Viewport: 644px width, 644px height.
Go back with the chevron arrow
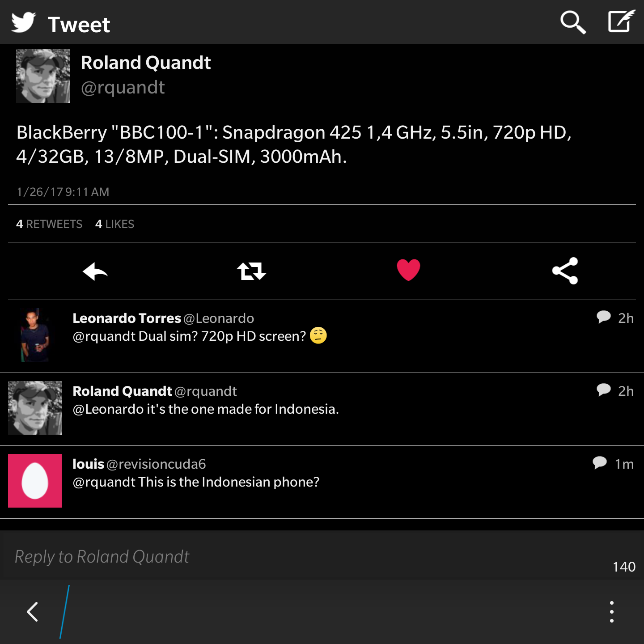pos(32,611)
